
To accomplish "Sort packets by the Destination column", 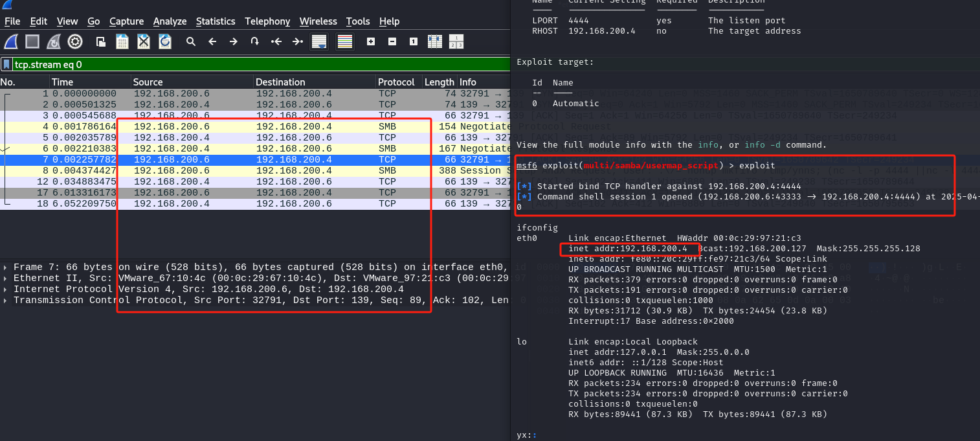I will pos(315,82).
